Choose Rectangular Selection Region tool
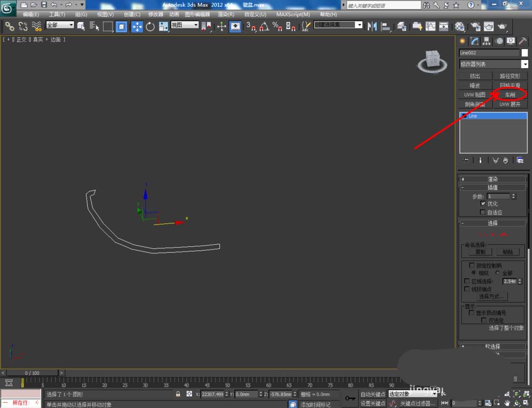 (108, 27)
